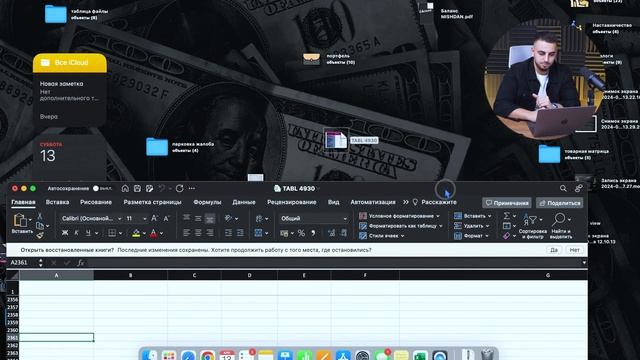Click the Increase Decimal icon
The height and width of the screenshot is (360, 640).
[331, 233]
